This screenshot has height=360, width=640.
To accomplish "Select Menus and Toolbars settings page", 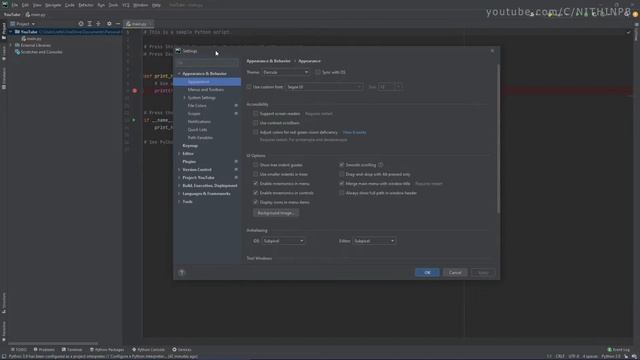I will pos(206,90).
